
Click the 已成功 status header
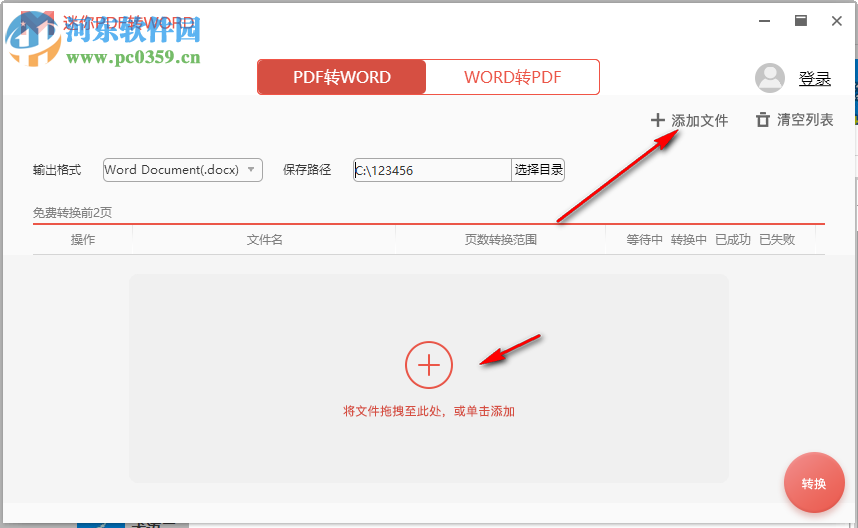(733, 240)
